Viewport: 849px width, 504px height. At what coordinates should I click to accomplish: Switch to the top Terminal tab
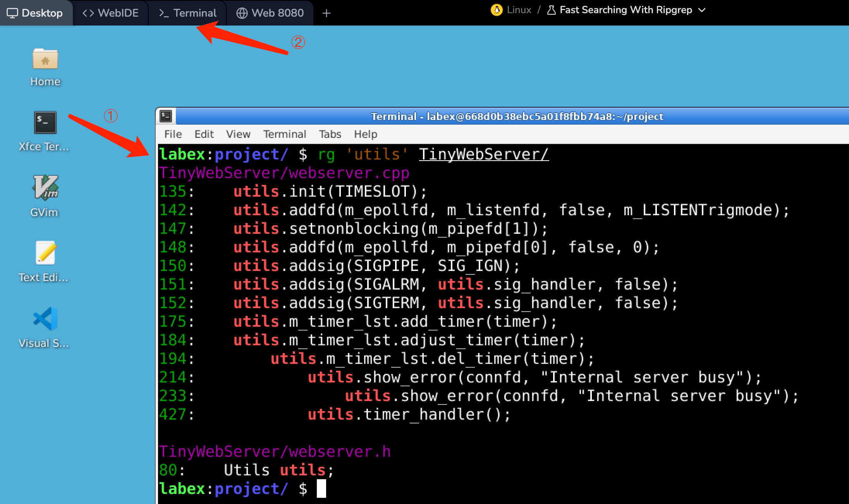(188, 13)
